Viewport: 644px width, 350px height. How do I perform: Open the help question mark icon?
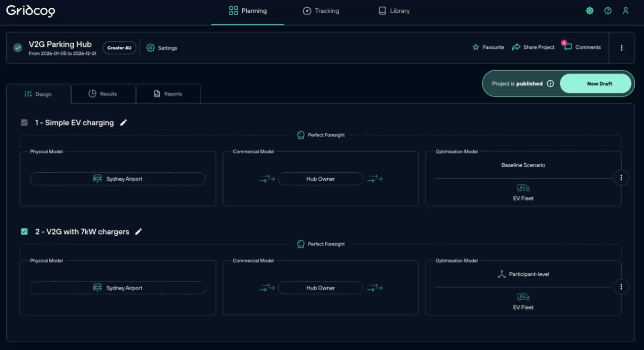click(608, 11)
